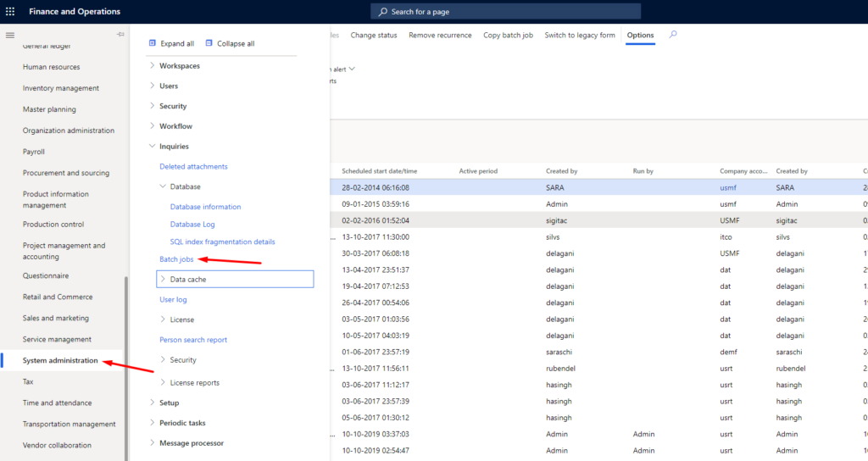Image resolution: width=868 pixels, height=461 pixels.
Task: Toggle the hamburger navigation menu icon
Action: point(10,35)
